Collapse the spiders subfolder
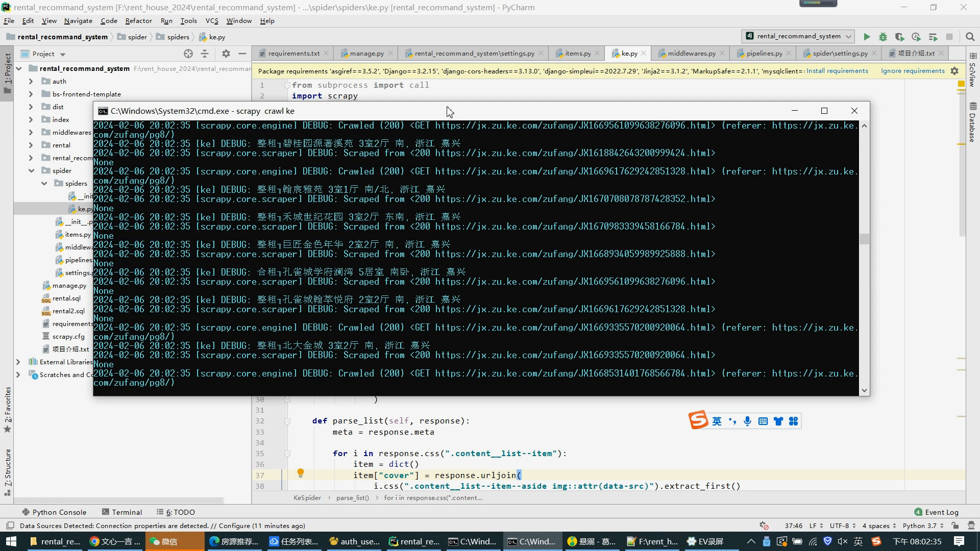The width and height of the screenshot is (980, 551). (x=44, y=184)
